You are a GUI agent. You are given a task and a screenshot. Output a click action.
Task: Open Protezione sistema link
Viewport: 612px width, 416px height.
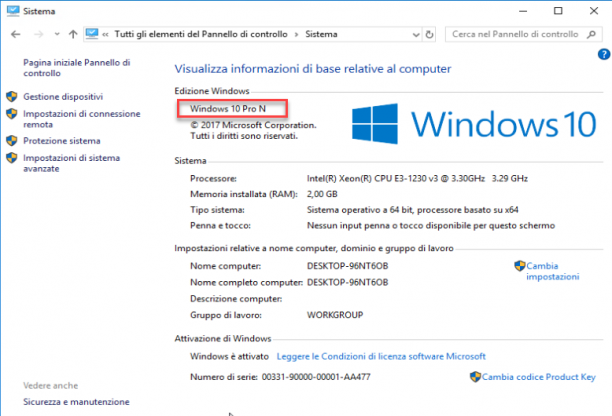point(62,140)
